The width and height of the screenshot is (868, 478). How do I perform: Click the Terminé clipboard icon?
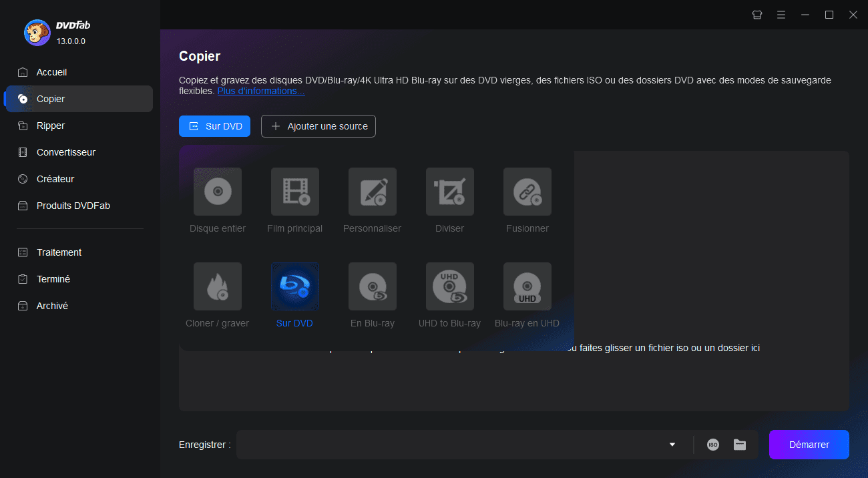coord(23,279)
